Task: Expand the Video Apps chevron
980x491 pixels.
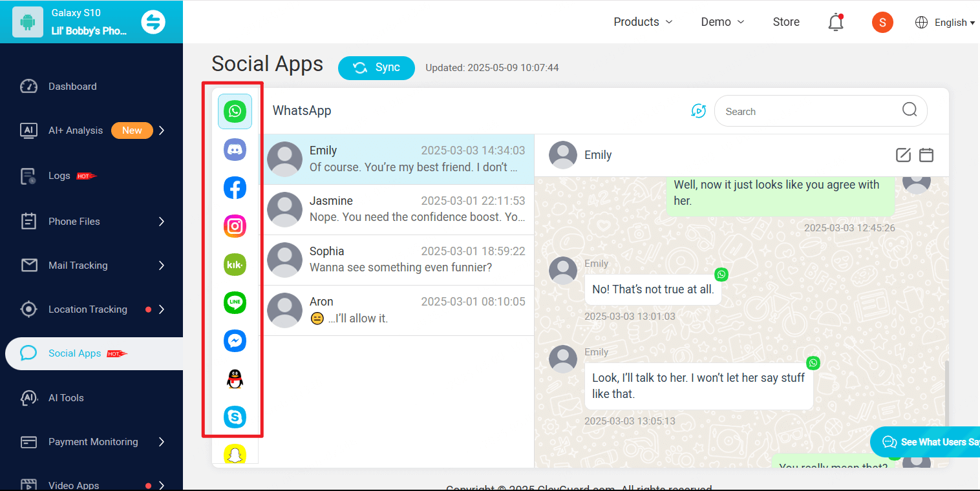Action: click(x=162, y=485)
